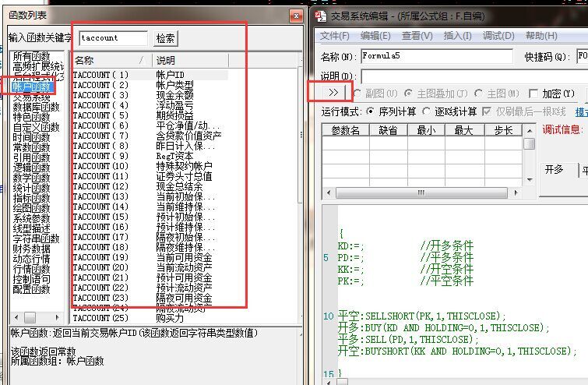Open the 文件(F) menu
The width and height of the screenshot is (588, 385).
[335, 36]
